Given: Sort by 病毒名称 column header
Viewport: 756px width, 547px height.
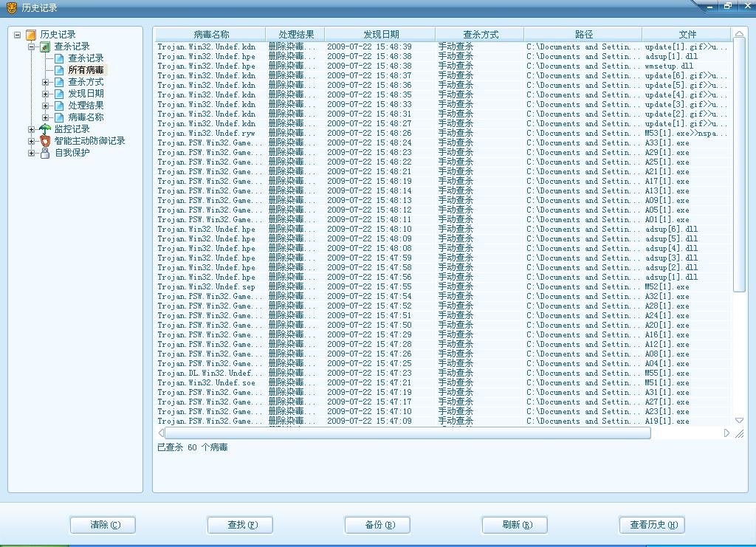Looking at the screenshot, I should tap(210, 35).
